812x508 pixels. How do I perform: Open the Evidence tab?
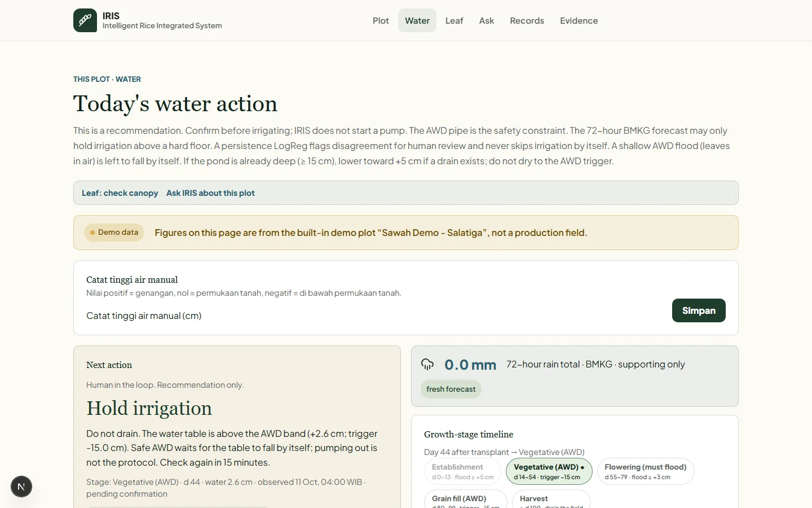pos(579,20)
